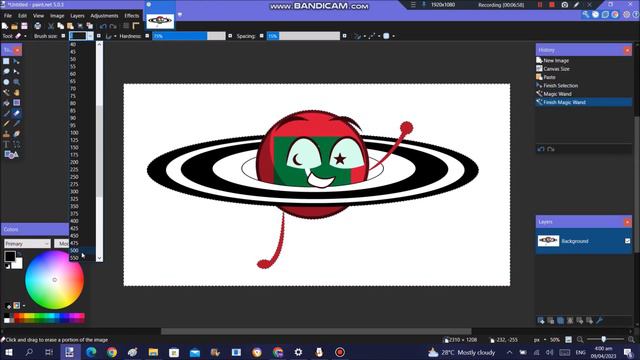Select the Zoom tool in Tools panel
Image resolution: width=640 pixels, height=360 pixels.
[16, 82]
